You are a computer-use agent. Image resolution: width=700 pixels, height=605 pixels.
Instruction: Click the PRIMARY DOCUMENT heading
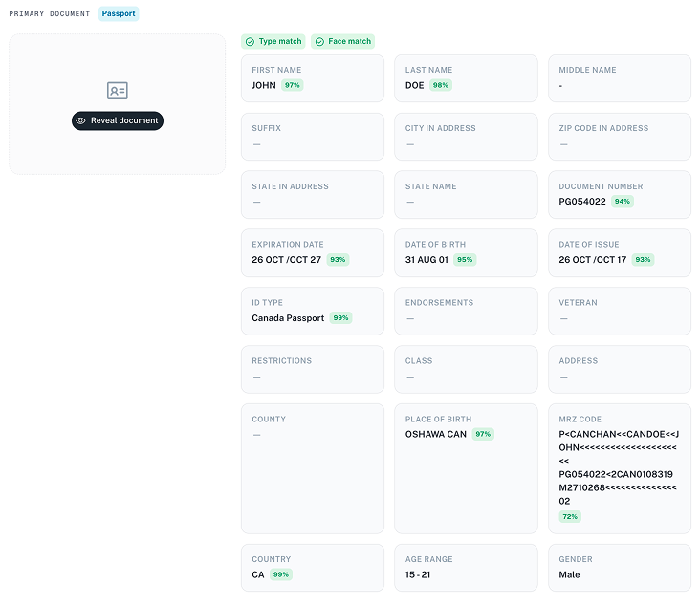tap(50, 13)
